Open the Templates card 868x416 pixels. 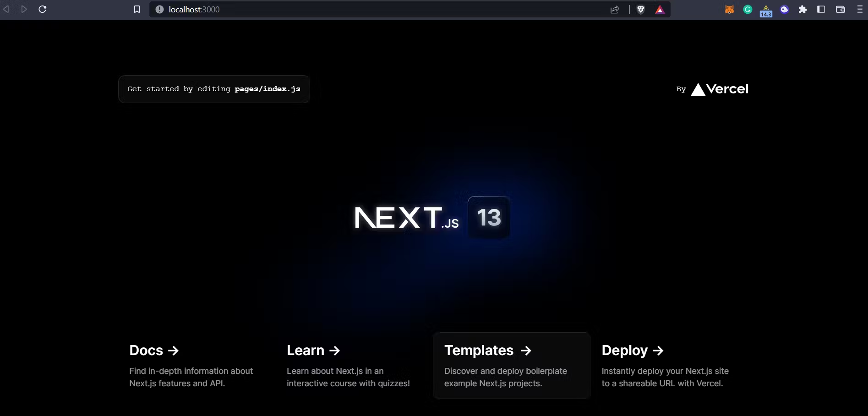click(x=511, y=366)
